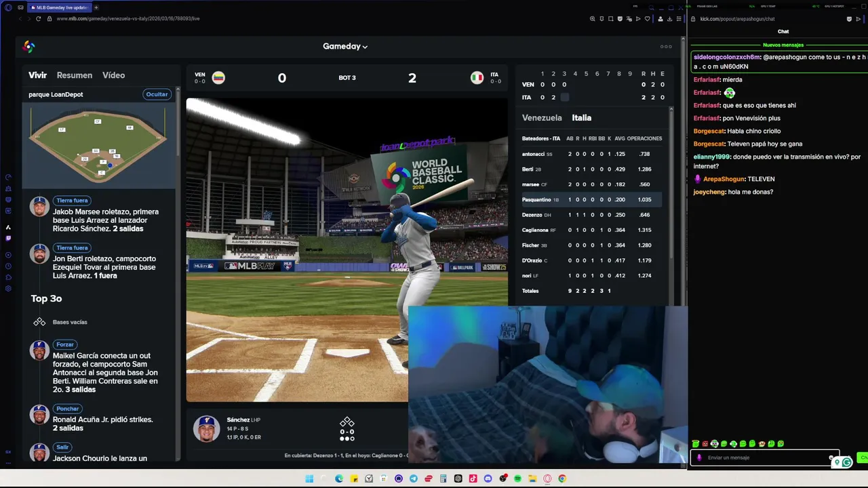Open the browser easy setup sliders icon
The width and height of the screenshot is (868, 488).
(x=679, y=19)
